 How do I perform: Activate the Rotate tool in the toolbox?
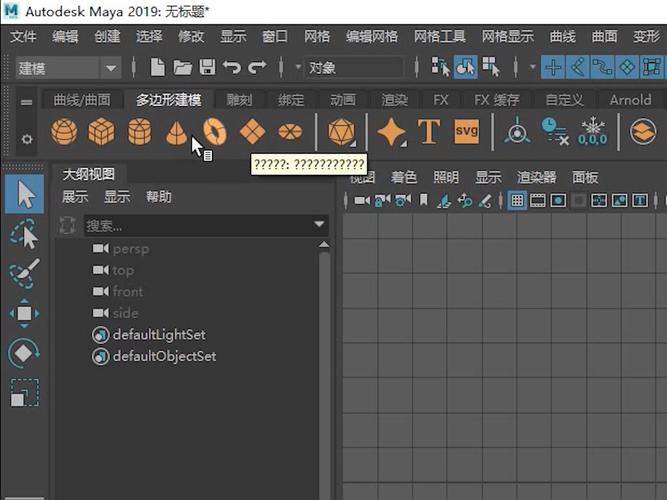click(x=24, y=353)
